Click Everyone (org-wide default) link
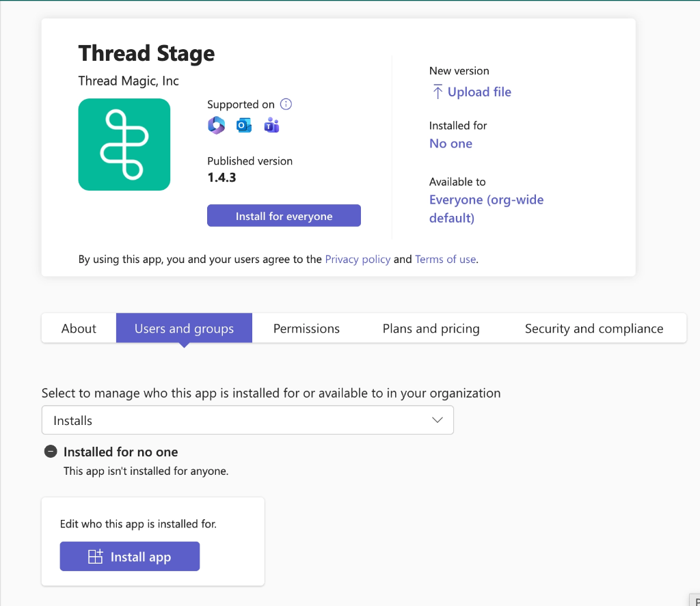The width and height of the screenshot is (700, 606). 486,208
